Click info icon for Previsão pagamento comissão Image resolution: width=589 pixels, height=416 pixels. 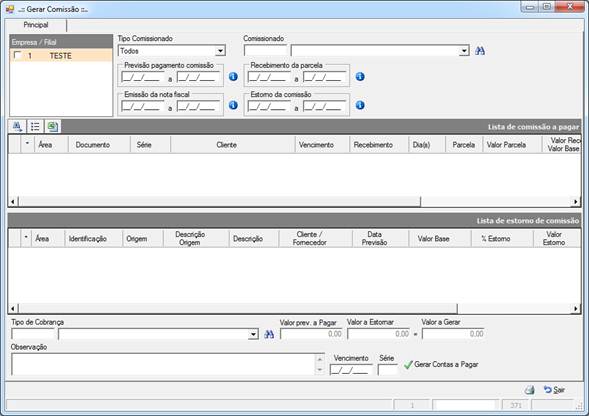(x=233, y=77)
